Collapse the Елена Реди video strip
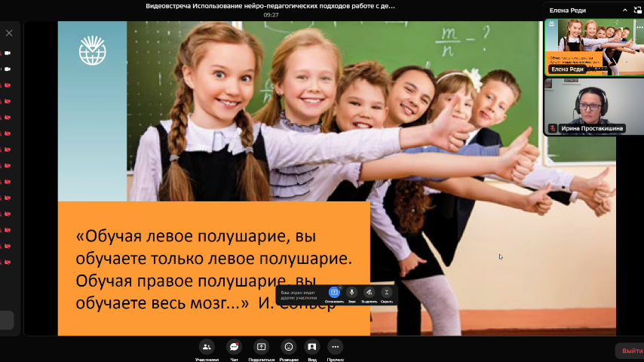 click(624, 11)
